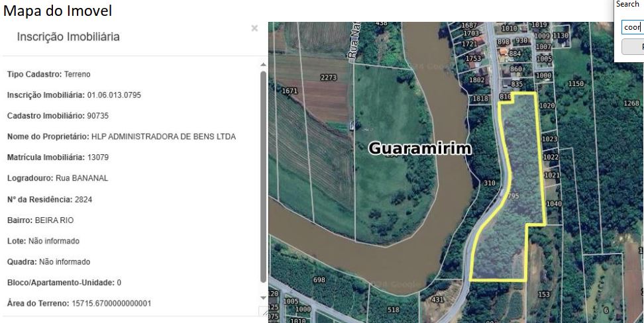The width and height of the screenshot is (644, 323).
Task: Select lot 1150 on the map
Action: [576, 83]
